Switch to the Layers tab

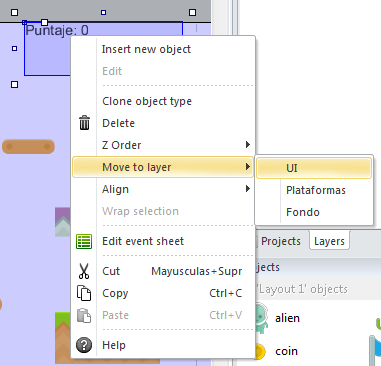click(329, 241)
